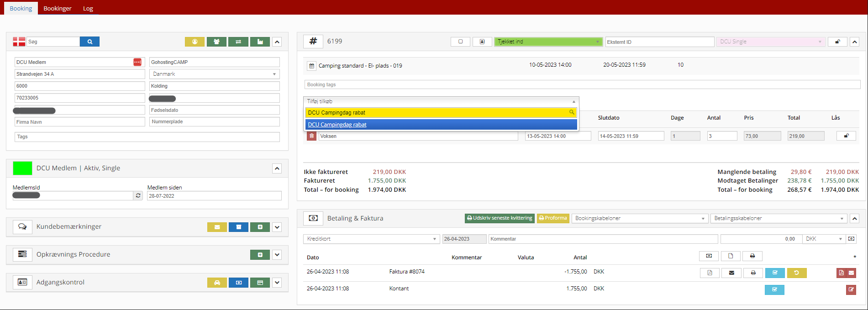The image size is (868, 310).
Task: Click the yellow undo icon on Faktura #8074
Action: pos(796,273)
